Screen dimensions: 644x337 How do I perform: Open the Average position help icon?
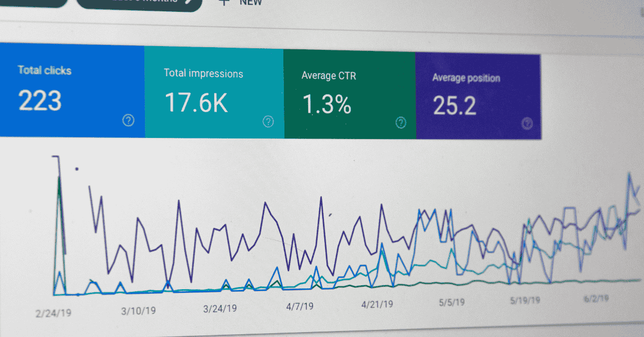coord(527,123)
